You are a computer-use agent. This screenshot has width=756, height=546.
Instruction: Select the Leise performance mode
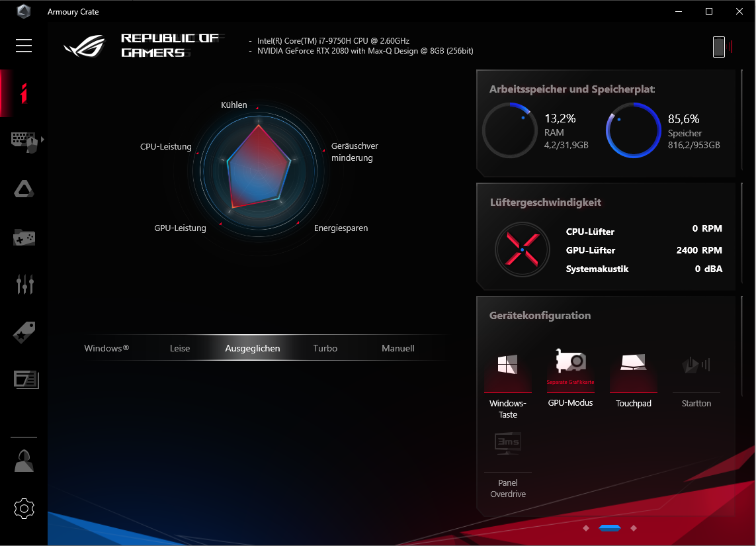click(x=180, y=348)
